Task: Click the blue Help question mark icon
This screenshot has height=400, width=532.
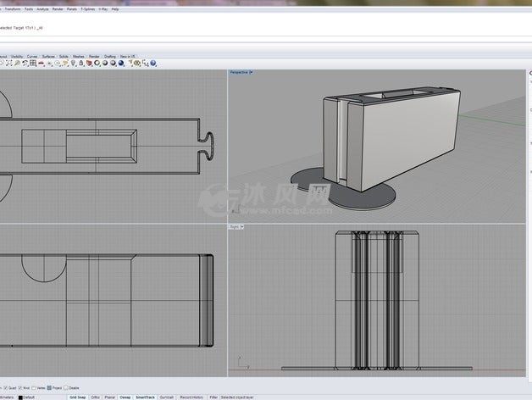Action: (x=153, y=63)
